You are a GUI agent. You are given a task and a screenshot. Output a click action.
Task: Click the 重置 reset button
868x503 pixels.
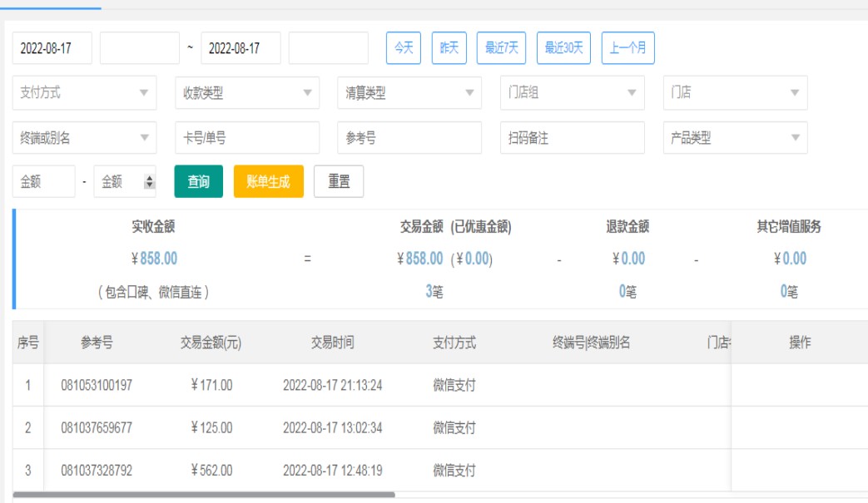339,182
